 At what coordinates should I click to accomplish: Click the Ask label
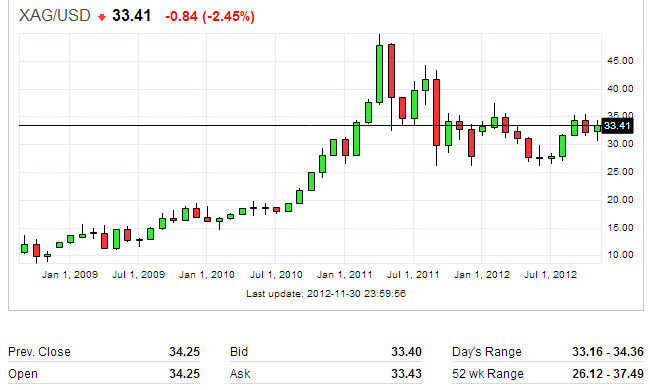[240, 374]
